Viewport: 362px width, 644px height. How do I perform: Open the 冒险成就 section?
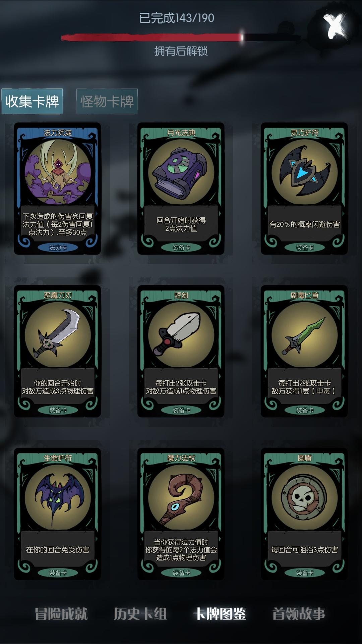point(61,614)
